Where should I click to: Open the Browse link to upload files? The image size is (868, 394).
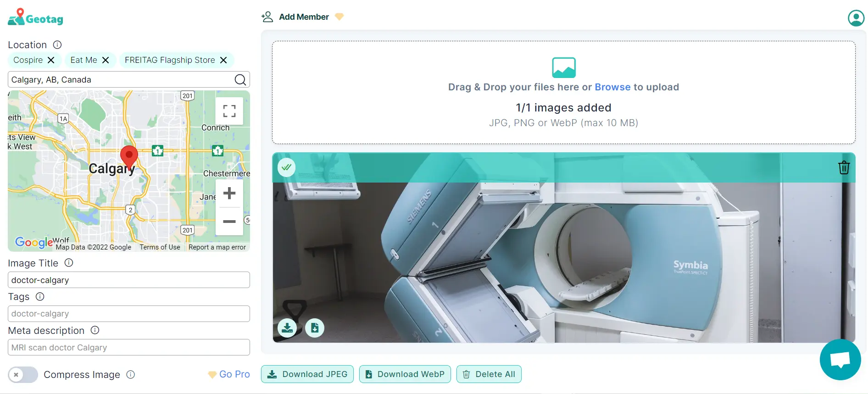point(612,87)
